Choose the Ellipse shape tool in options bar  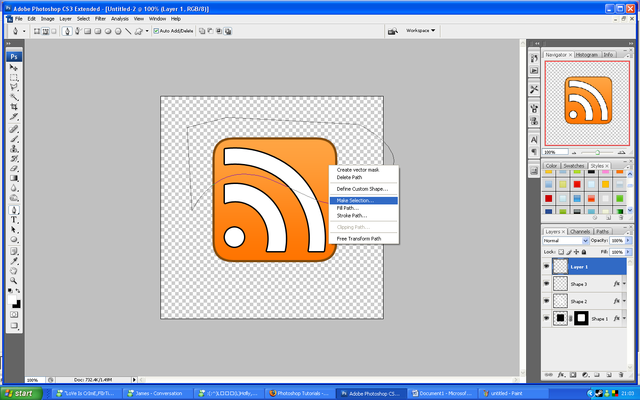(x=108, y=31)
